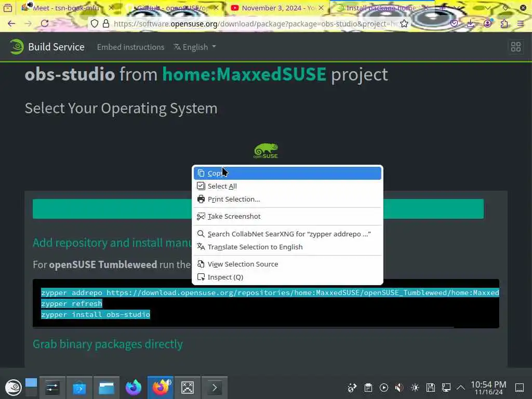This screenshot has width=532, height=399.
Task: Open the Firefox Nightly taskbar icon
Action: pyautogui.click(x=134, y=388)
